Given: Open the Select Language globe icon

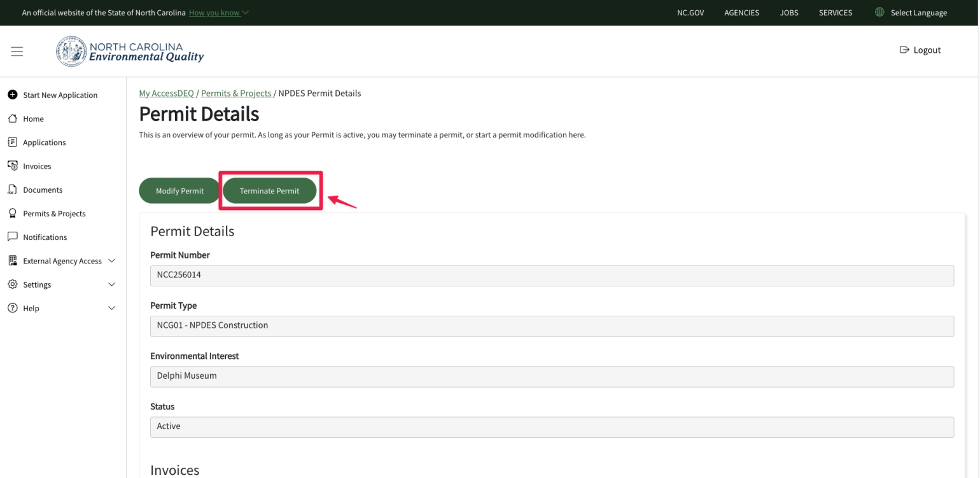Looking at the screenshot, I should (879, 12).
